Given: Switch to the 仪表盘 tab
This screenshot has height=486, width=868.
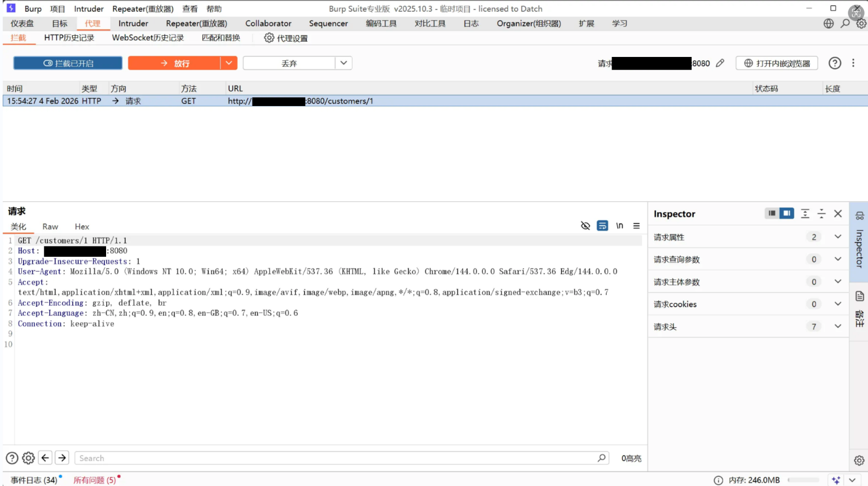Looking at the screenshot, I should pyautogui.click(x=22, y=24).
